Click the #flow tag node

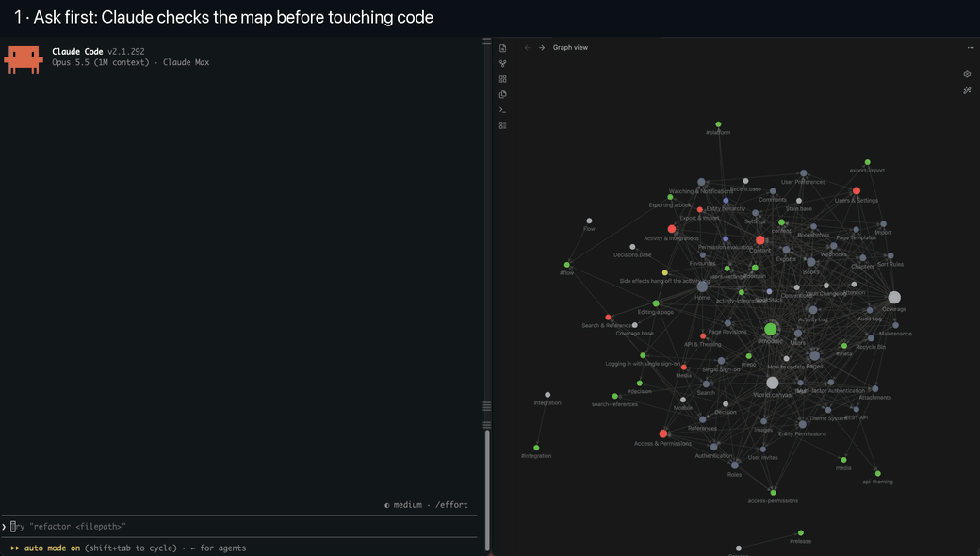click(567, 265)
